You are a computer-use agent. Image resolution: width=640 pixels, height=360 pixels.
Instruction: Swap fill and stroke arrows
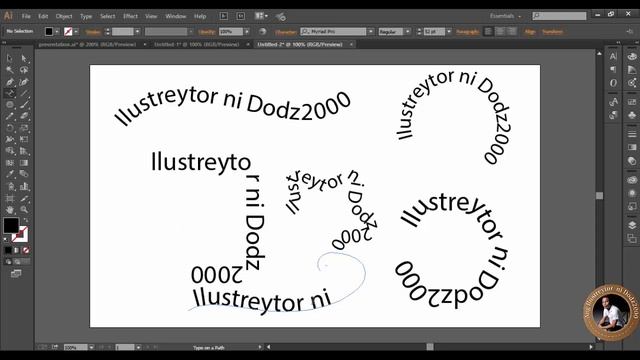coord(25,220)
